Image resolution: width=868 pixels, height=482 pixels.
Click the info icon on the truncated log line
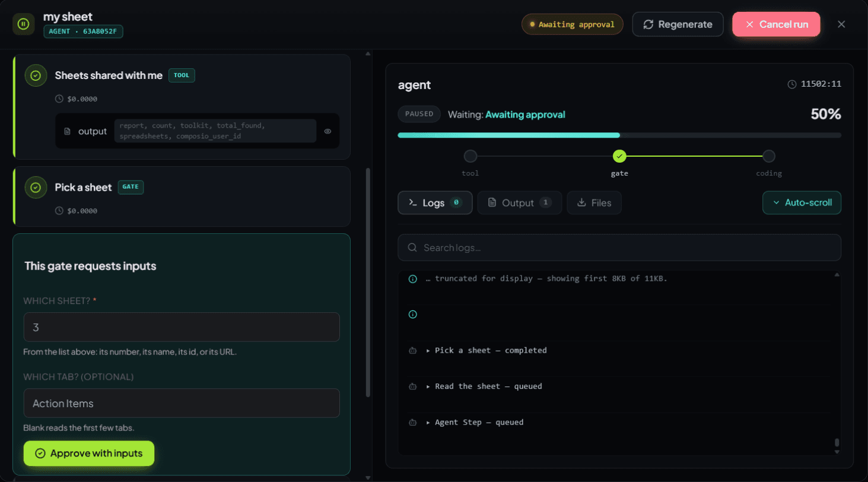[413, 278]
